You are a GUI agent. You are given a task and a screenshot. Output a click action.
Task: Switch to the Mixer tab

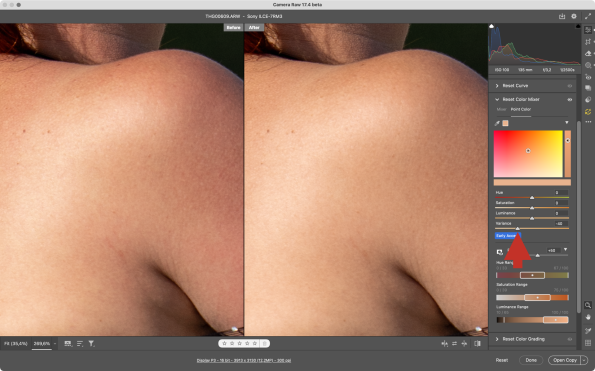point(501,109)
